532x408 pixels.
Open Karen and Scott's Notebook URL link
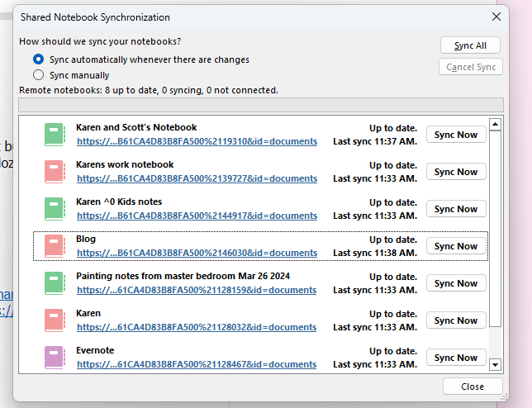[x=197, y=141]
